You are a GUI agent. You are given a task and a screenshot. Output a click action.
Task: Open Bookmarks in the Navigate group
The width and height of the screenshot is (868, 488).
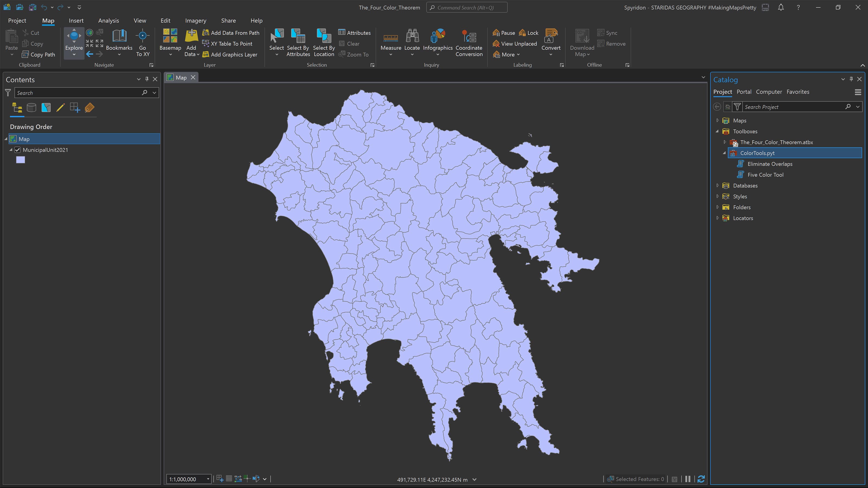coord(119,38)
